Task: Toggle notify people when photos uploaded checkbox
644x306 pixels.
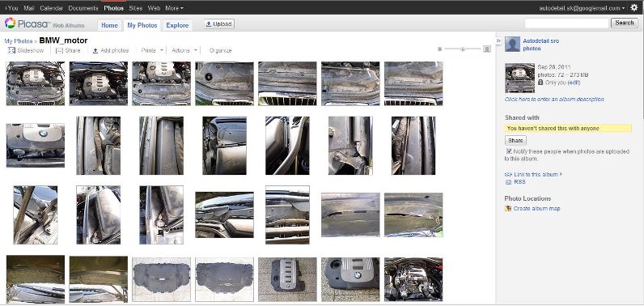Action: coord(509,151)
